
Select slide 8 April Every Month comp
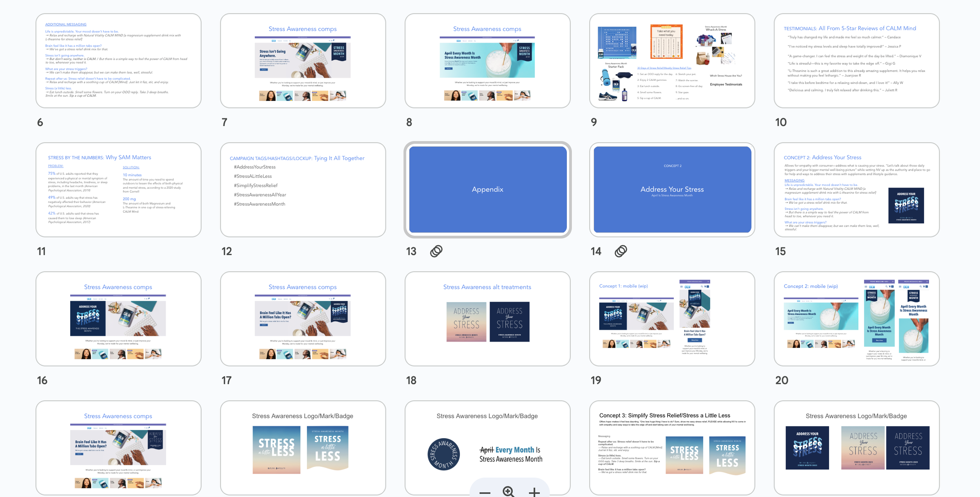(487, 61)
